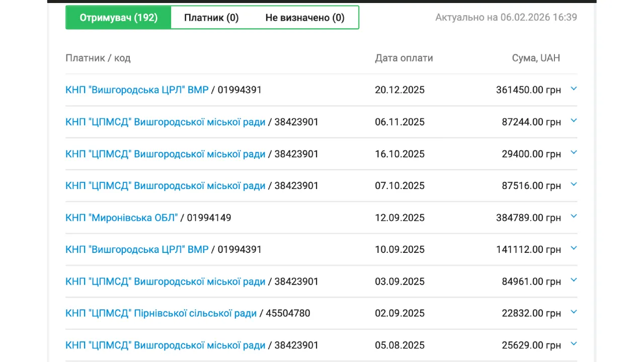Click the Дата оплати column header
Screen dimensions: 644x362
point(404,58)
